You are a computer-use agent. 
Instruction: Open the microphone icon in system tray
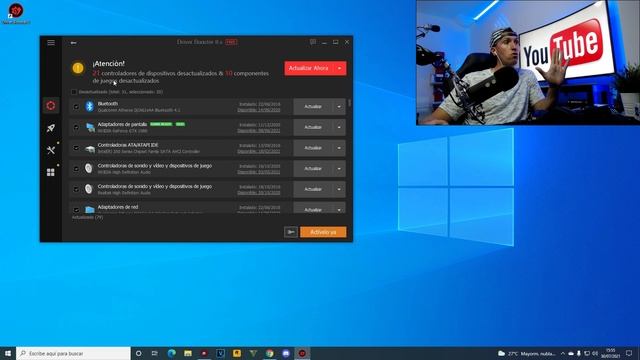579,353
